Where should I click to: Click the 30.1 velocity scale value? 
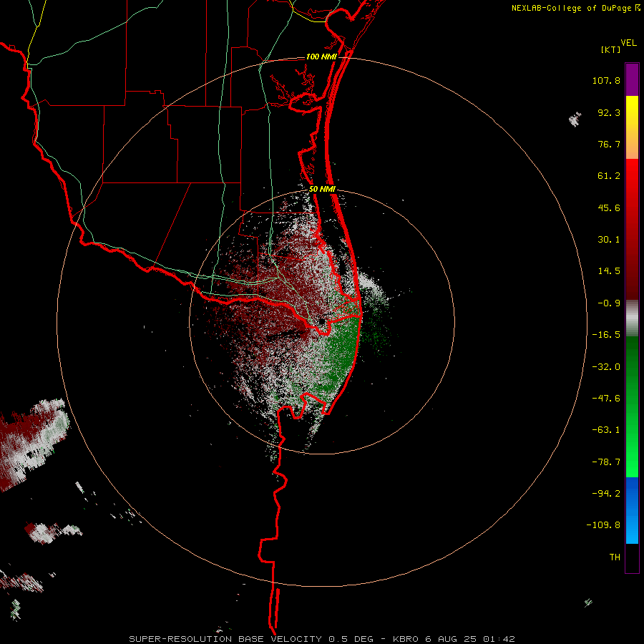click(x=609, y=240)
